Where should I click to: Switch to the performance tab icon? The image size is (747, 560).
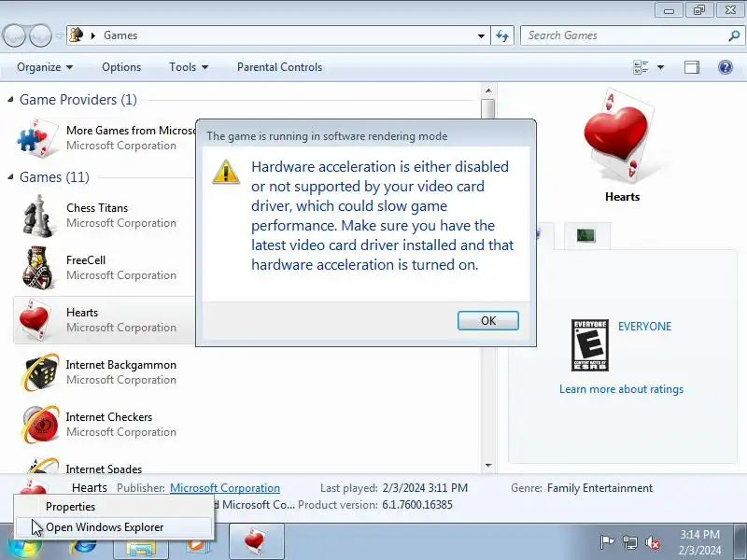[586, 235]
